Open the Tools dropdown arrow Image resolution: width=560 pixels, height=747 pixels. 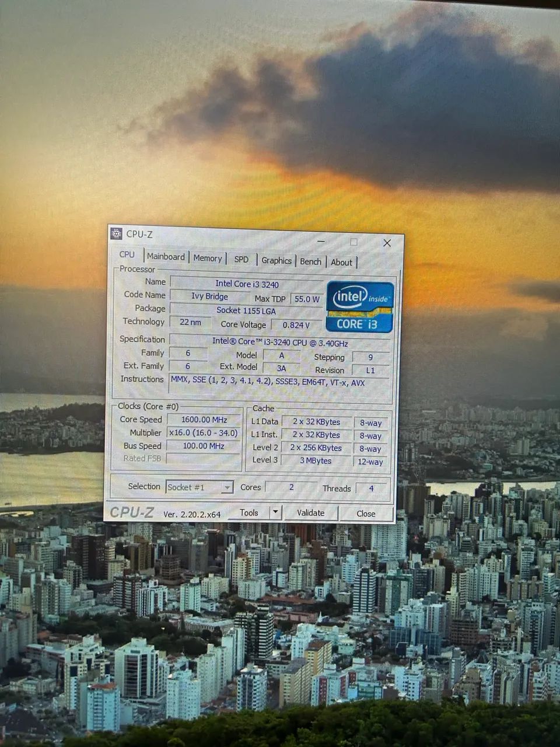(x=275, y=512)
